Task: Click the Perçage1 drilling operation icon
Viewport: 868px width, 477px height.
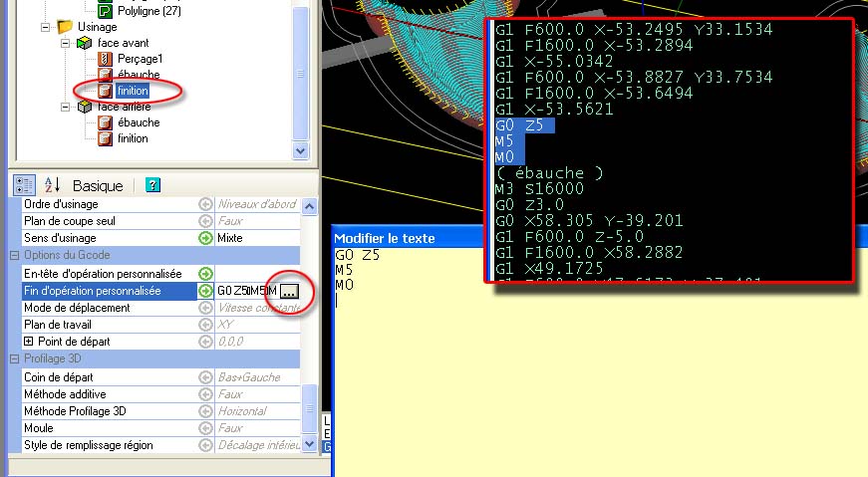Action: (105, 60)
